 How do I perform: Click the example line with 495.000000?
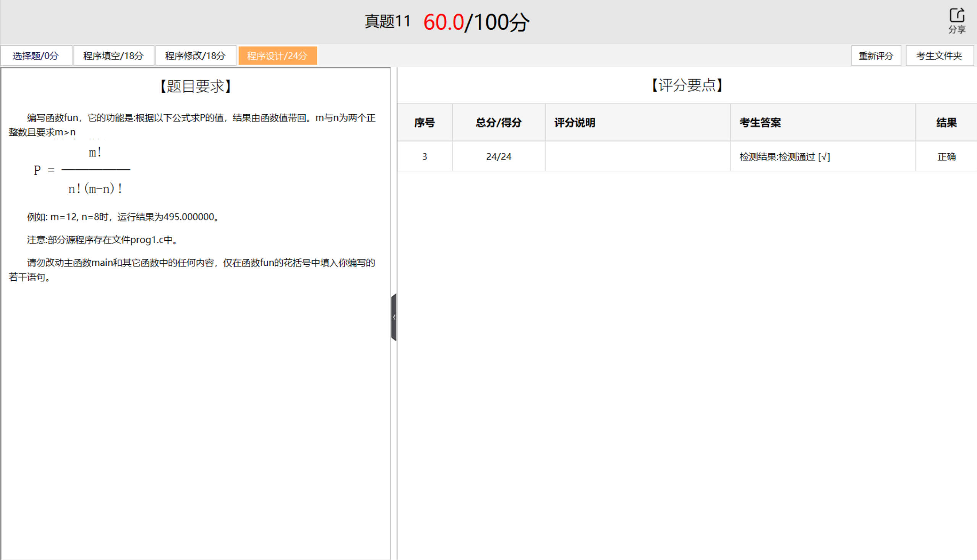(x=124, y=217)
